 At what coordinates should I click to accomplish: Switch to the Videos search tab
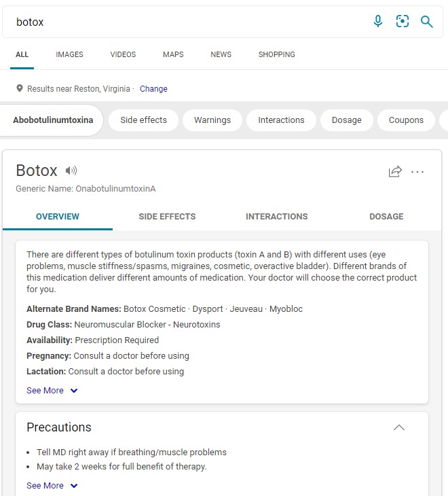pyautogui.click(x=123, y=54)
